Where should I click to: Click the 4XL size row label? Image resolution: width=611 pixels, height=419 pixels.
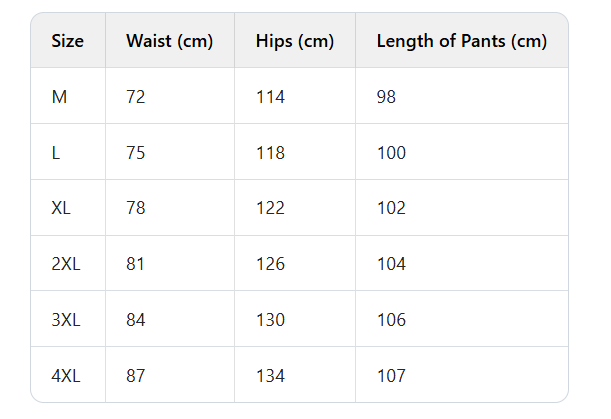coord(65,376)
